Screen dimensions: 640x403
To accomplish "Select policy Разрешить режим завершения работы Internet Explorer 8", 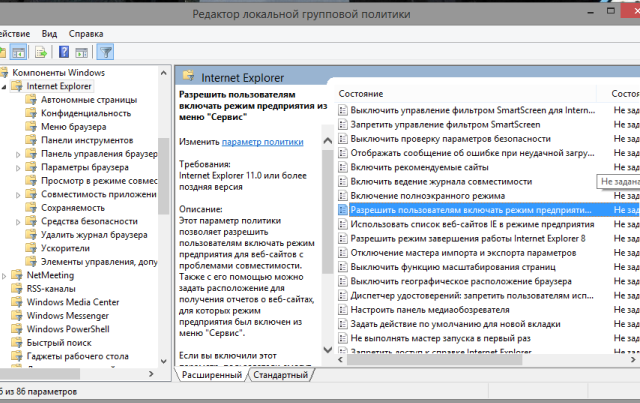I will (x=468, y=238).
